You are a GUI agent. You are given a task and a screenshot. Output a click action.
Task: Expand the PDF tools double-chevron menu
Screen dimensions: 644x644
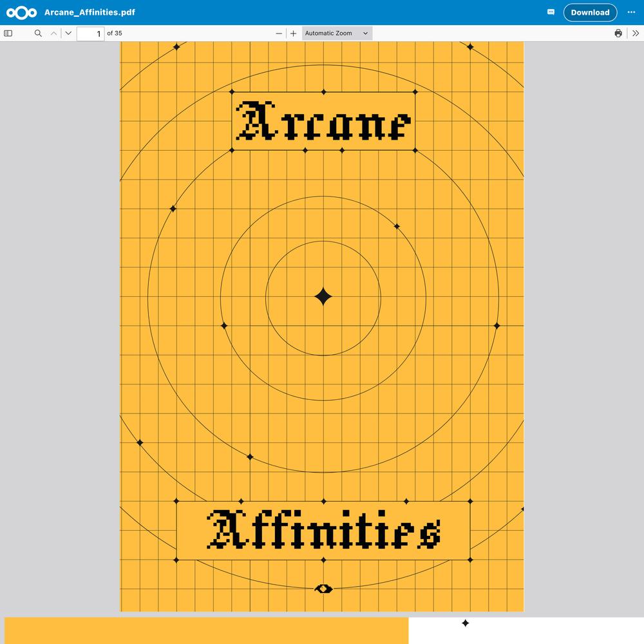636,33
